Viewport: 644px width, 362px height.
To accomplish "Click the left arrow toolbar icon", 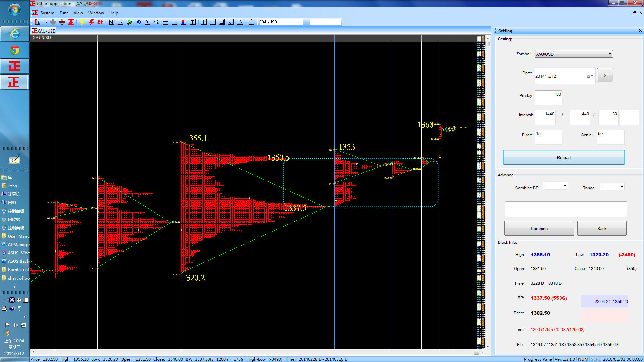I will click(231, 22).
